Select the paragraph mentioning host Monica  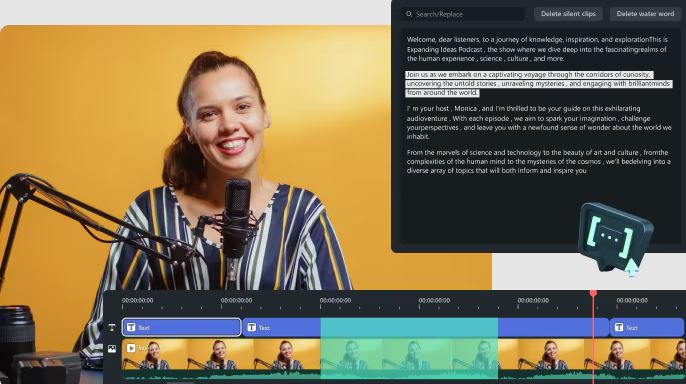click(x=539, y=122)
